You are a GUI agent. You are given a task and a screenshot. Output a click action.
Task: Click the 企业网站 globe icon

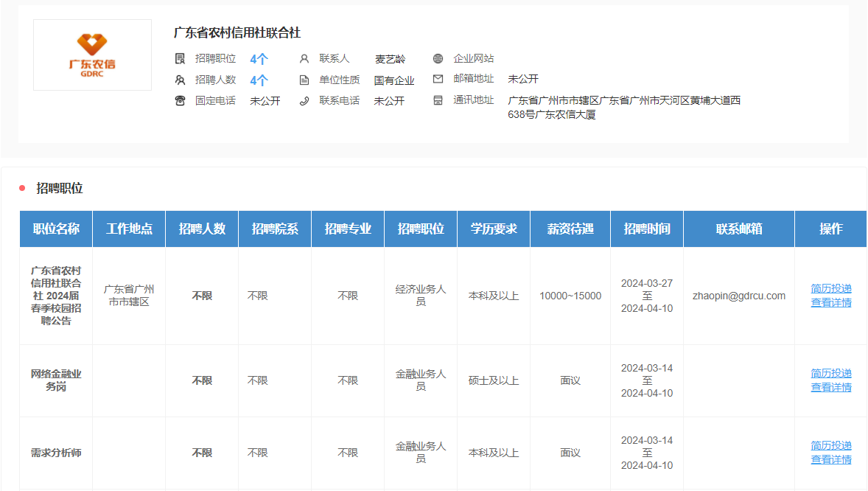[438, 59]
